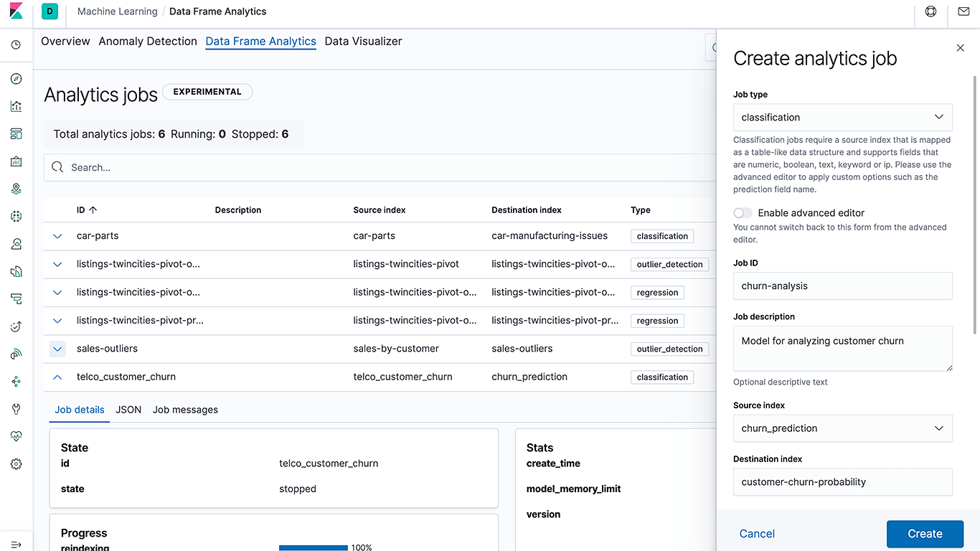Expand the car-parts job row
Screen dimensions: 980x551
click(57, 236)
